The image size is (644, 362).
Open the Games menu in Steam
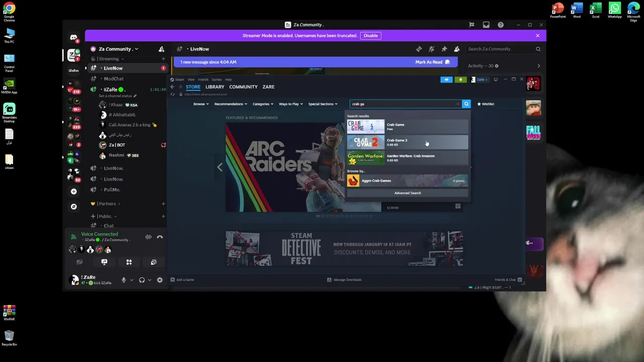click(x=216, y=79)
